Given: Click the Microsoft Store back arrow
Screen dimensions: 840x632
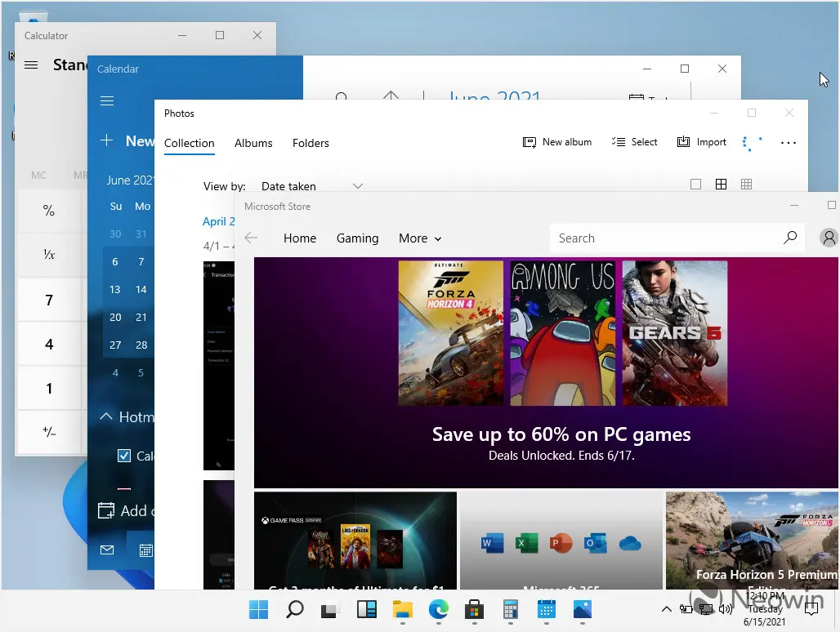Looking at the screenshot, I should click(x=251, y=238).
